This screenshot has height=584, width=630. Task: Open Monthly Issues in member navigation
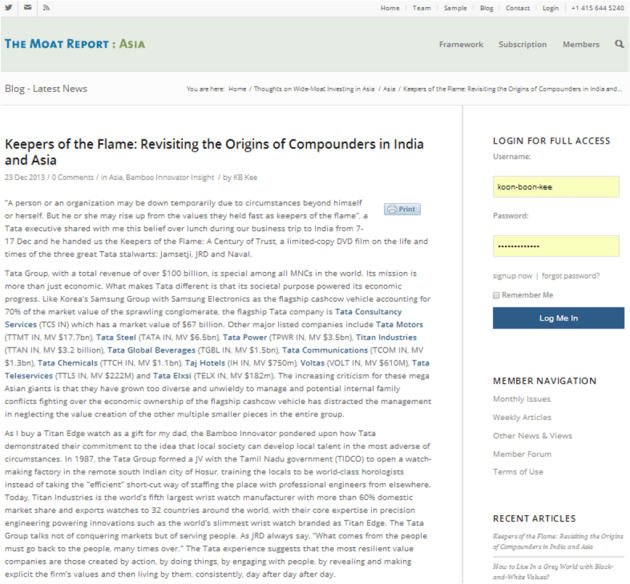(x=521, y=399)
